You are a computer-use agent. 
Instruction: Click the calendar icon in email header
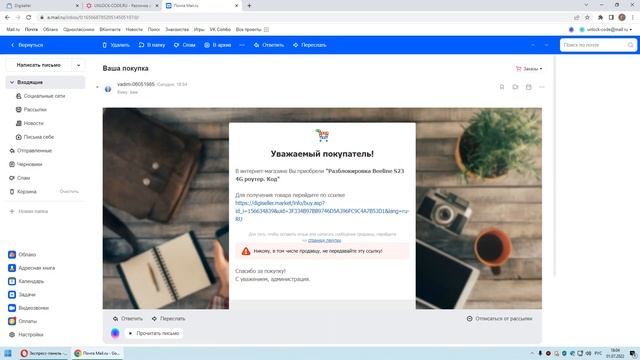pyautogui.click(x=529, y=87)
